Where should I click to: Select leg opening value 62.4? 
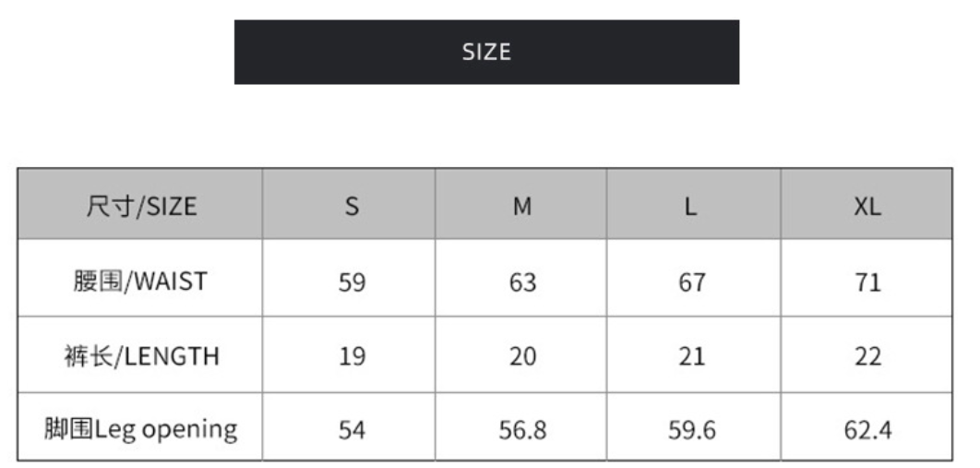tap(867, 430)
